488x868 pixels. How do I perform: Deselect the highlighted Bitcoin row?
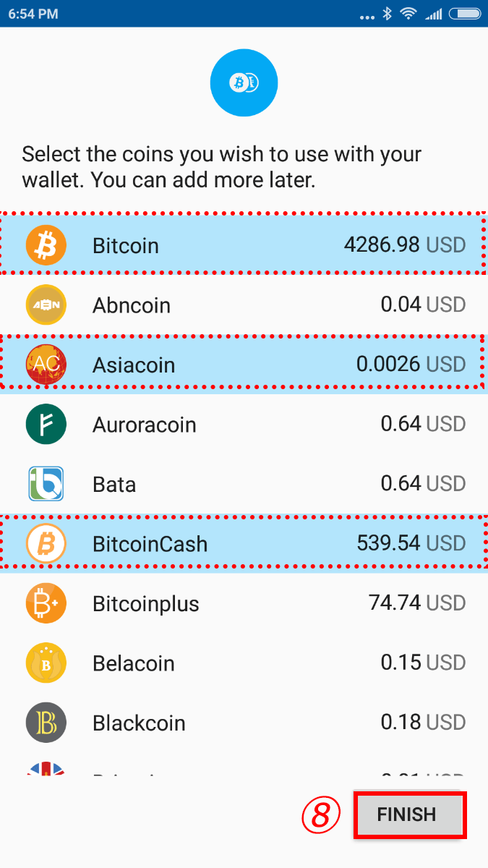pos(244,245)
